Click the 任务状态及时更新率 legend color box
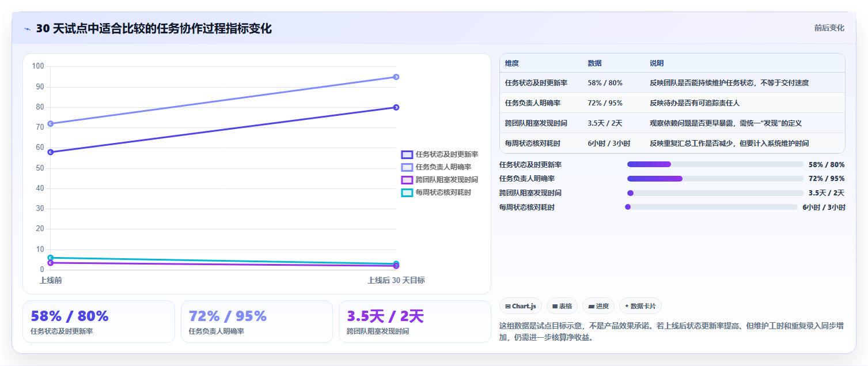Screen dimensions: 868x366 click(x=407, y=154)
